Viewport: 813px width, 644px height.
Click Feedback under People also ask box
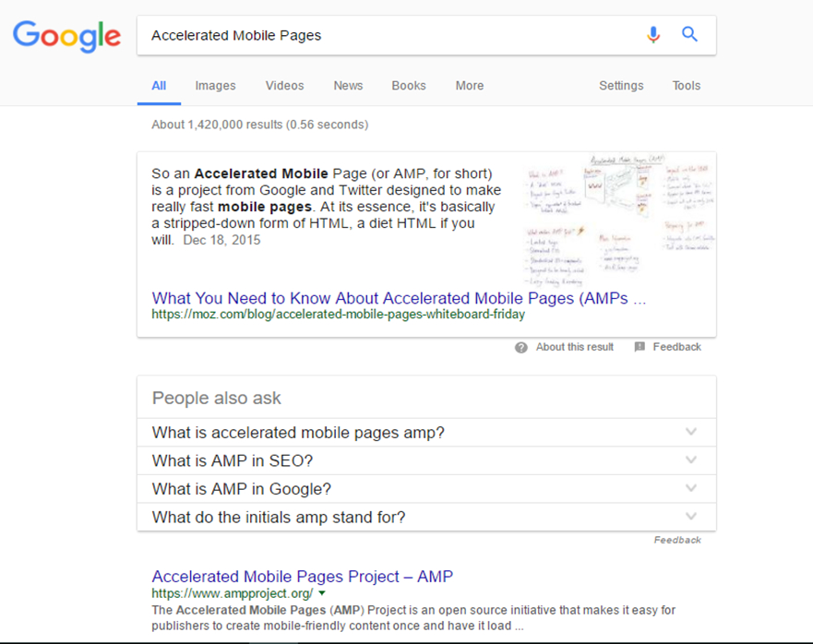[677, 540]
